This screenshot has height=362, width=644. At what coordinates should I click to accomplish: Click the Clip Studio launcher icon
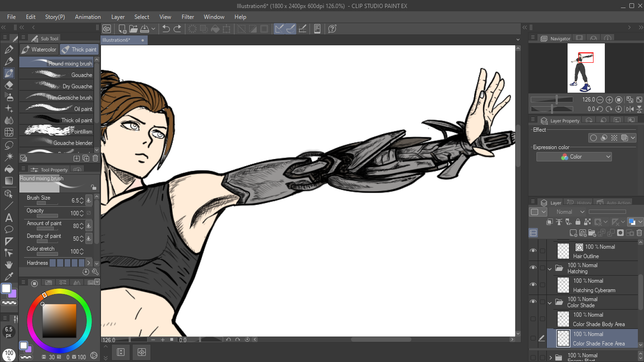tap(107, 29)
